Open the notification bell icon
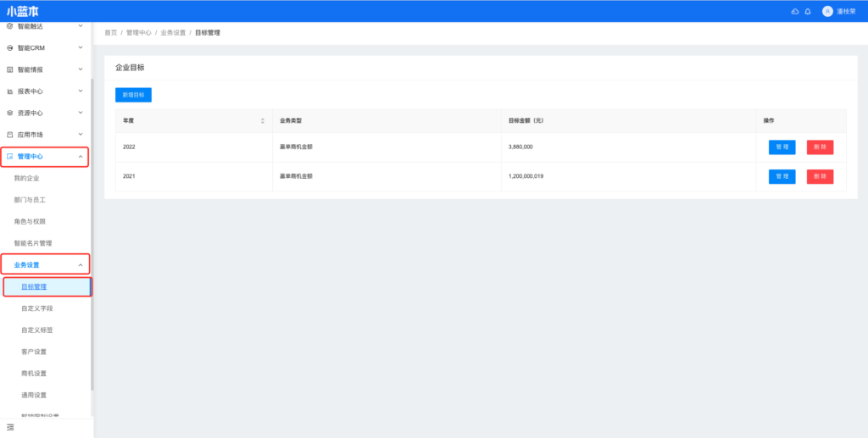868x438 pixels. pyautogui.click(x=808, y=11)
